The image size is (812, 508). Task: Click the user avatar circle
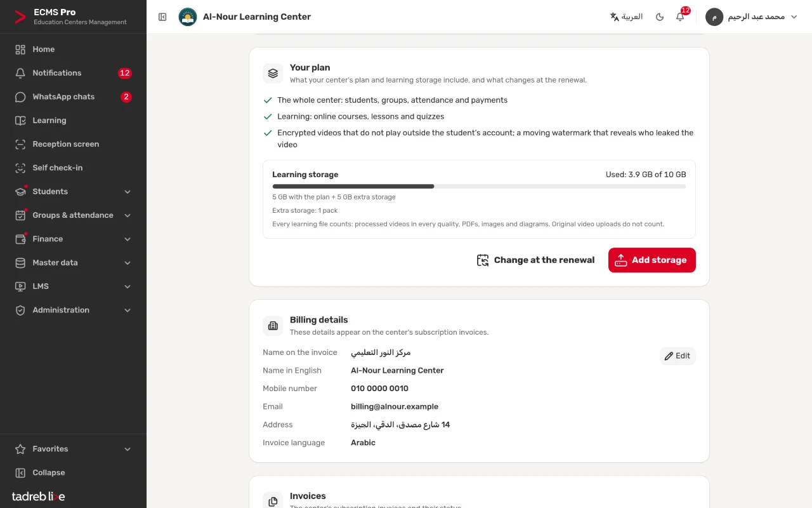pos(714,17)
